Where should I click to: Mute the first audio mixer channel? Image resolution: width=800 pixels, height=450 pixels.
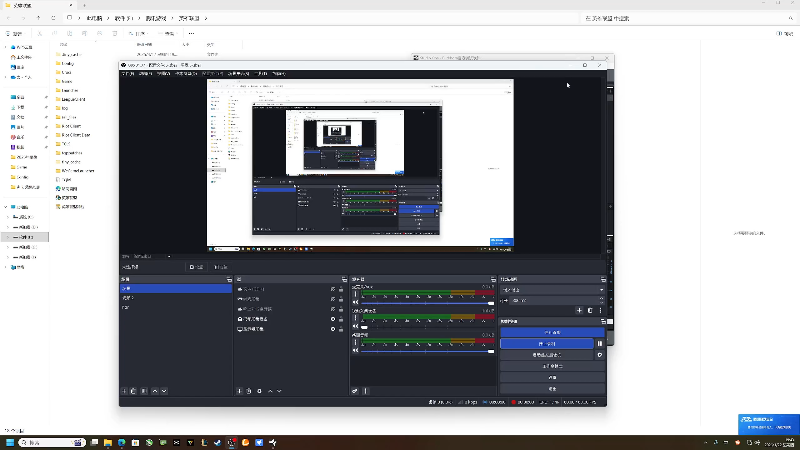click(x=356, y=303)
